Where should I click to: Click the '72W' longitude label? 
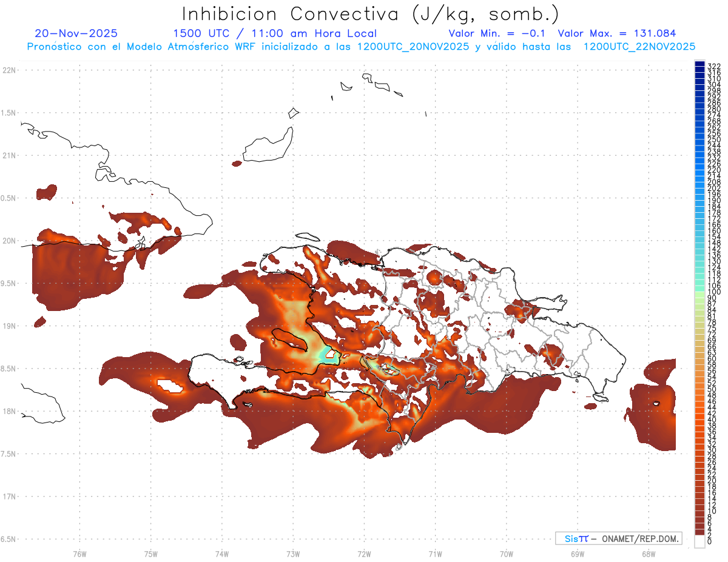pos(364,554)
